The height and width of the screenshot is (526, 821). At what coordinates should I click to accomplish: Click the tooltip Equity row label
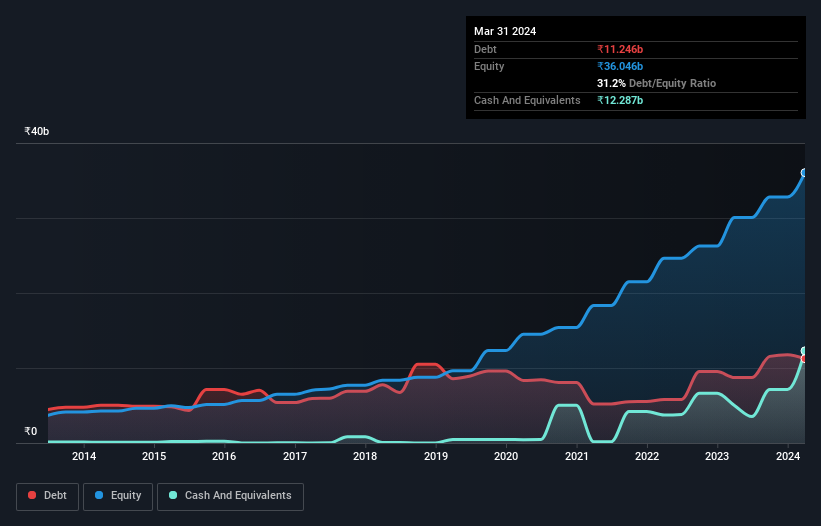coord(489,66)
